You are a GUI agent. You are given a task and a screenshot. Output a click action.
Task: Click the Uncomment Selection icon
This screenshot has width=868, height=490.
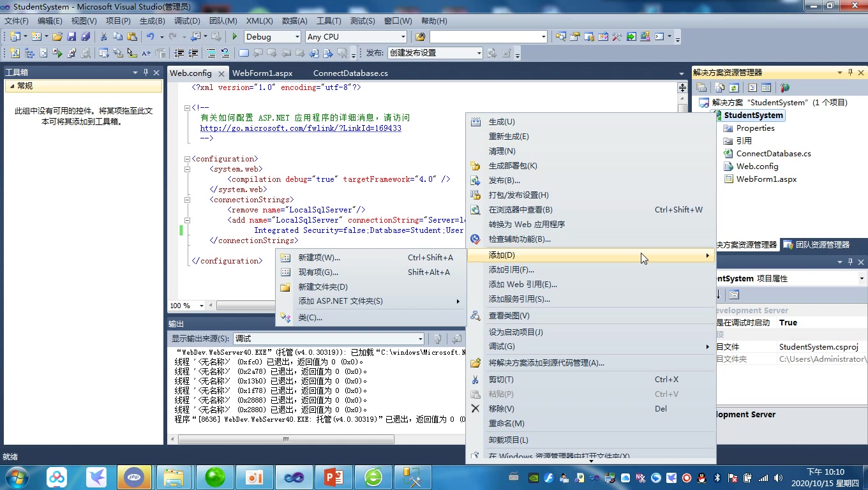[225, 53]
